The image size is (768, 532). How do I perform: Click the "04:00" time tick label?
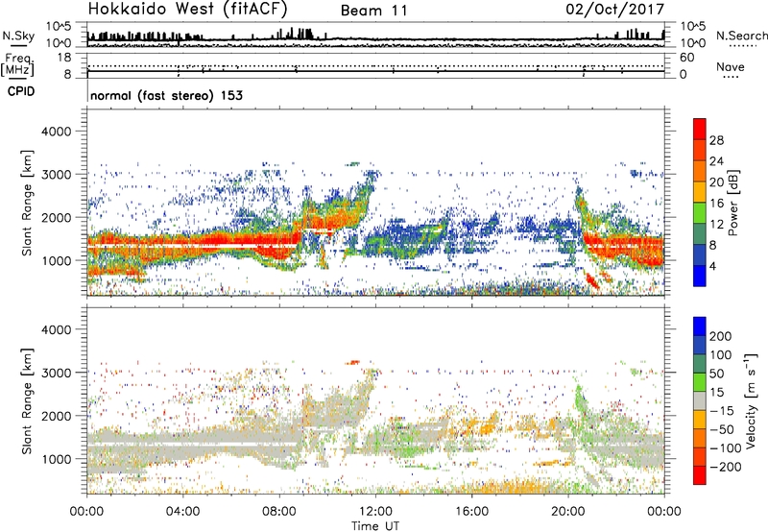183,512
